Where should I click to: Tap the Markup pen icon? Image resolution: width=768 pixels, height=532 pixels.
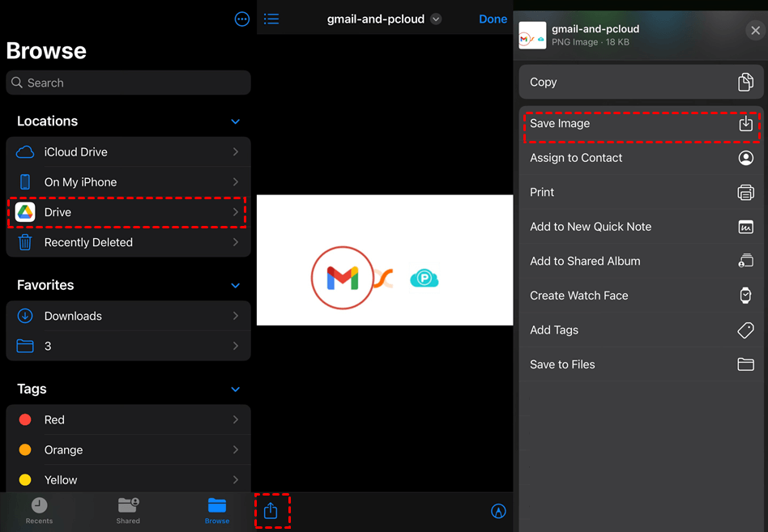498,511
